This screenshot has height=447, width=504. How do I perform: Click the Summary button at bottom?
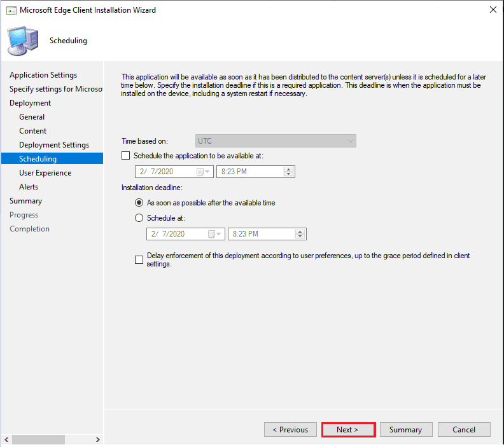point(406,430)
